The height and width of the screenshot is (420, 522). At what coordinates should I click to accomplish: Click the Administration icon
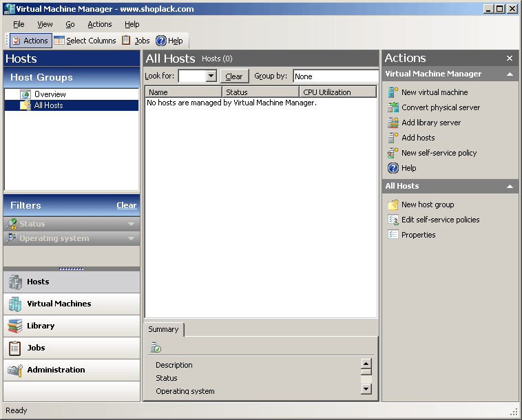15,370
